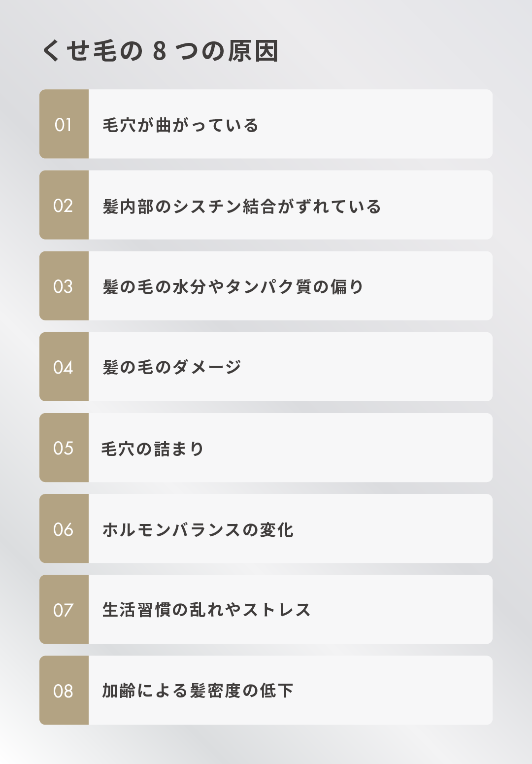Choose 加齢による髪密度の低下 entry
532x764 pixels.
click(x=266, y=690)
